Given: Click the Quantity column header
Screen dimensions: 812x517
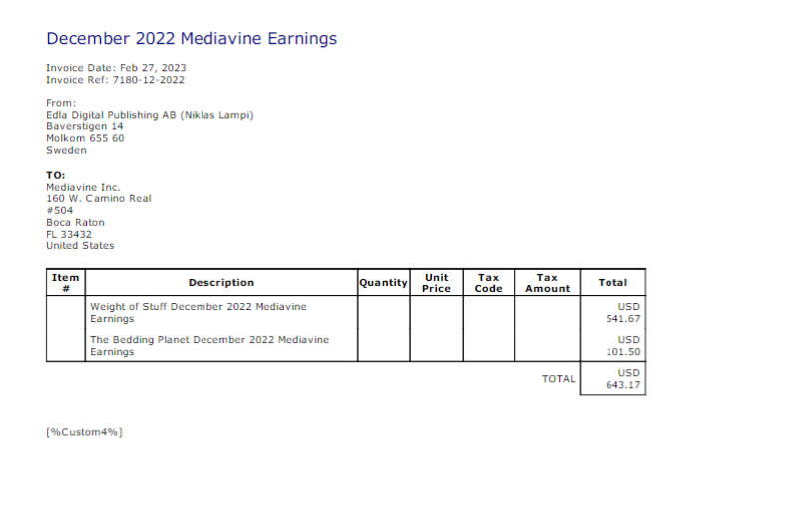Looking at the screenshot, I should [x=384, y=282].
